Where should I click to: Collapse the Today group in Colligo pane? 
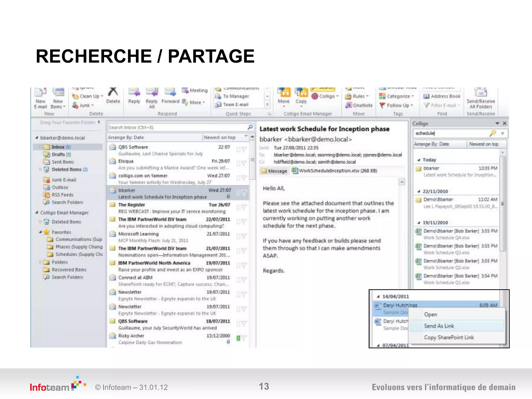pos(419,160)
